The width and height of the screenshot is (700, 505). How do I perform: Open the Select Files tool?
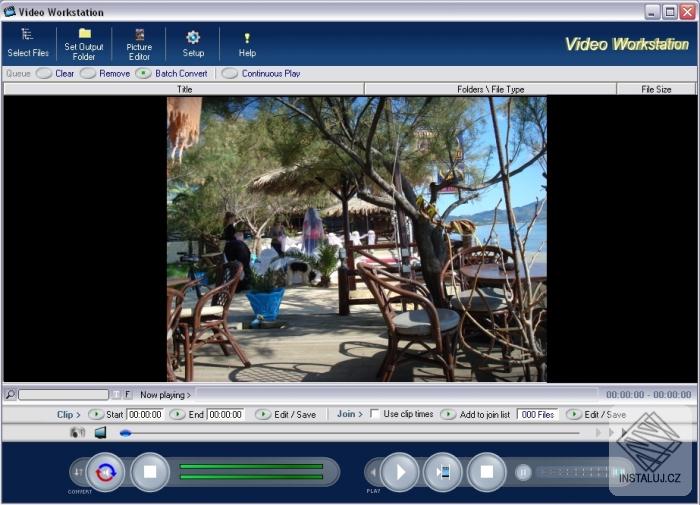coord(28,43)
